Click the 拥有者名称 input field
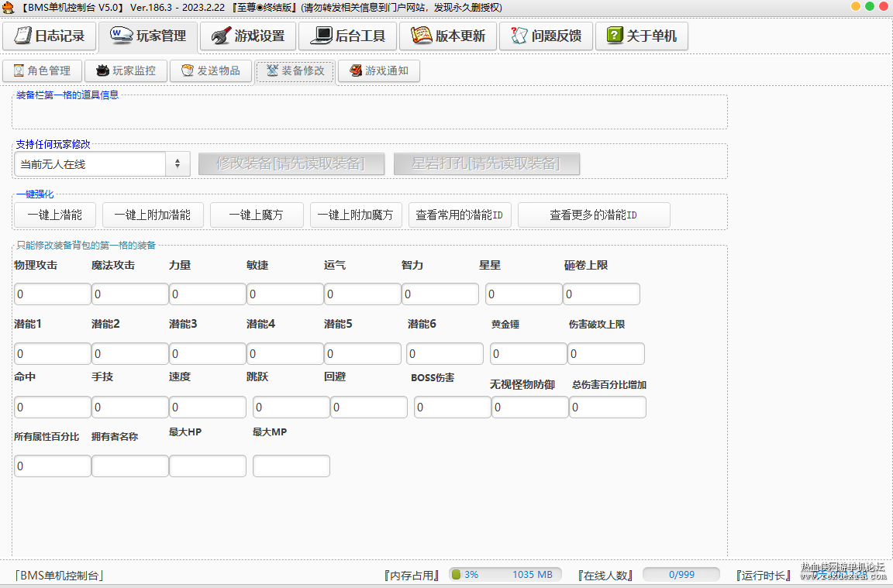This screenshot has width=893, height=588. point(130,466)
